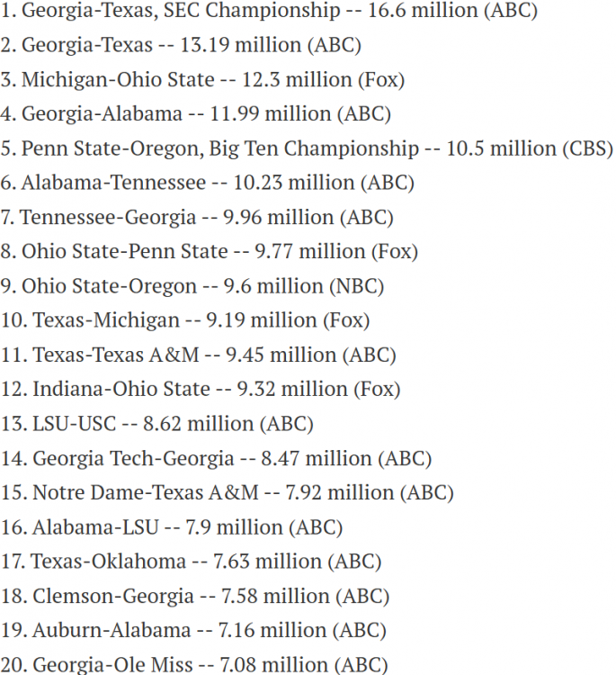Select the Georgia-Texas 13.19 million line
Screen dimensions: 616x675
(181, 45)
